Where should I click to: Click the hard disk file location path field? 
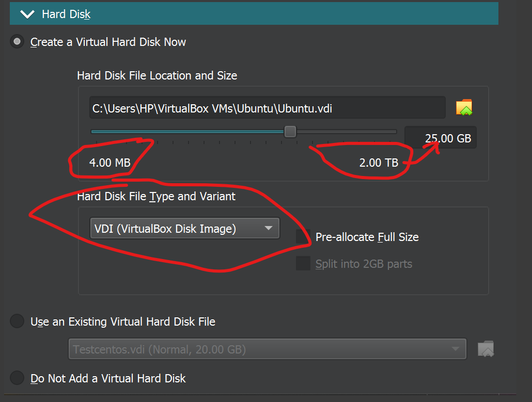[268, 108]
